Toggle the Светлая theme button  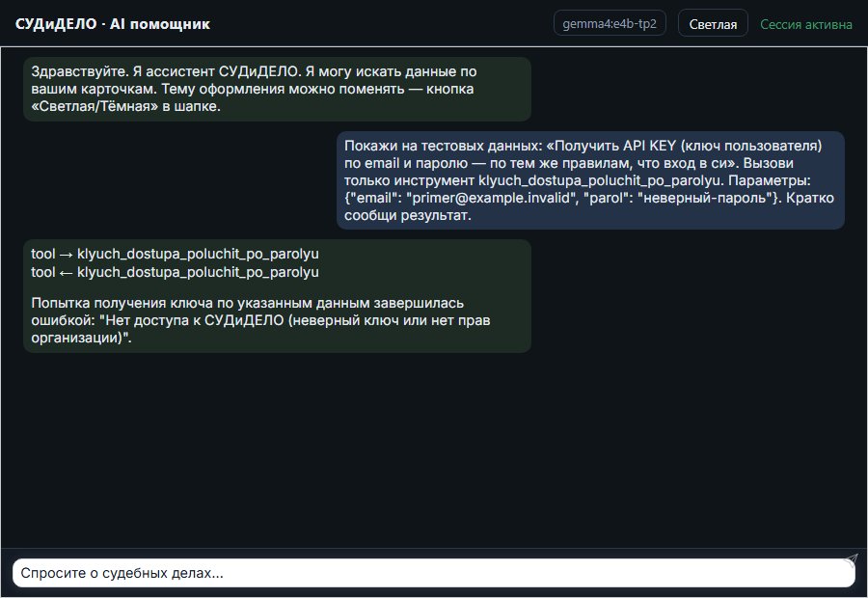pyautogui.click(x=713, y=24)
